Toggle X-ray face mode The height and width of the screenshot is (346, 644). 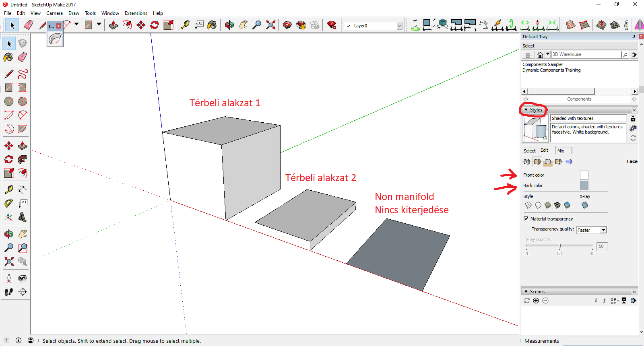tap(585, 206)
